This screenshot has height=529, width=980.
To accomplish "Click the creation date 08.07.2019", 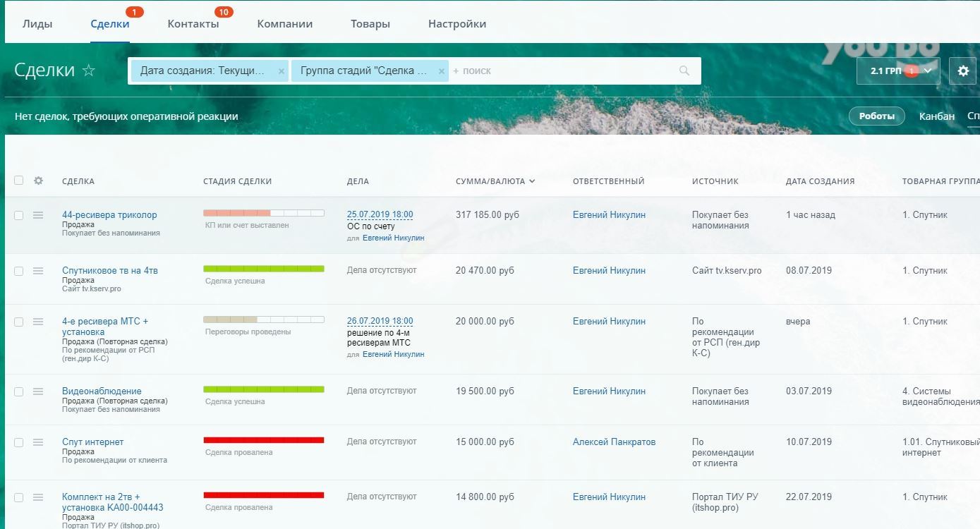I will (809, 271).
